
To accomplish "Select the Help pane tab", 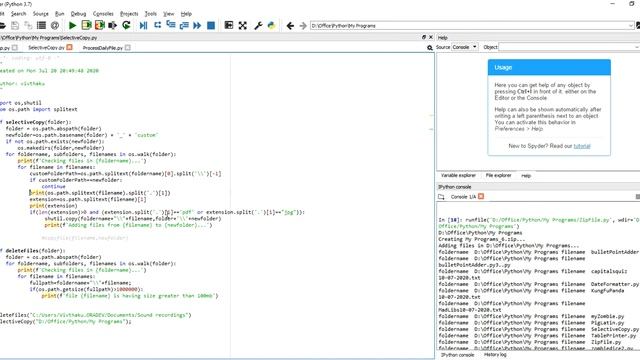I will (x=526, y=176).
